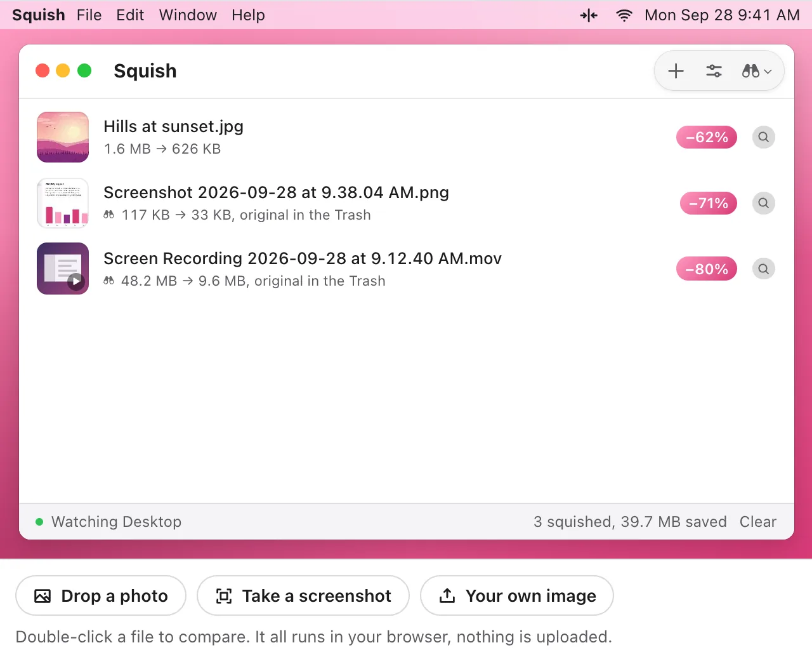Viewport: 812px width, 664px height.
Task: Click the plus icon to add files
Action: point(676,71)
